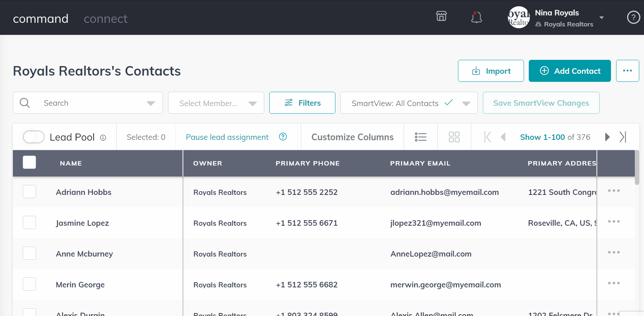This screenshot has height=316, width=644.
Task: Click phone number +1 512 555 2252
Action: (307, 192)
